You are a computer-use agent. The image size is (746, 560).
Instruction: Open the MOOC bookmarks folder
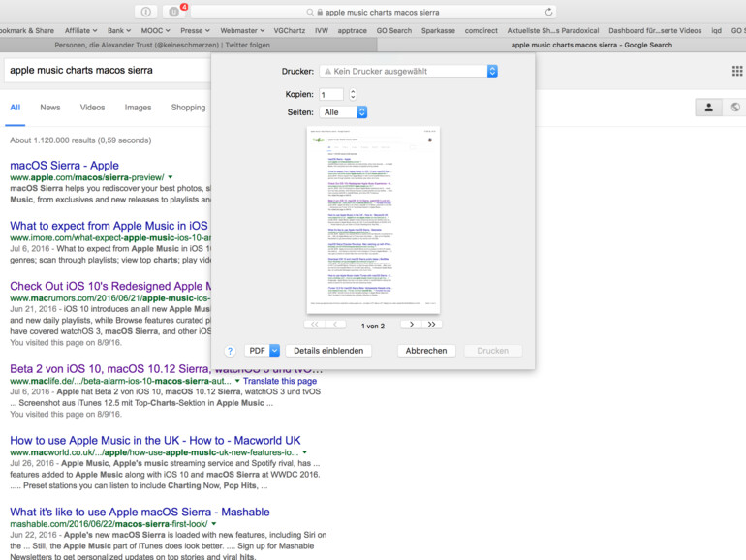[155, 30]
